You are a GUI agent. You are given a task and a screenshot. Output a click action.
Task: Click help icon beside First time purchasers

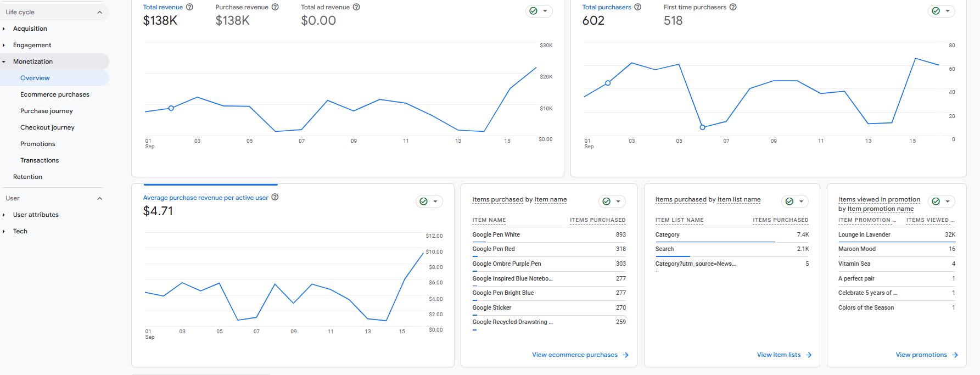(733, 7)
